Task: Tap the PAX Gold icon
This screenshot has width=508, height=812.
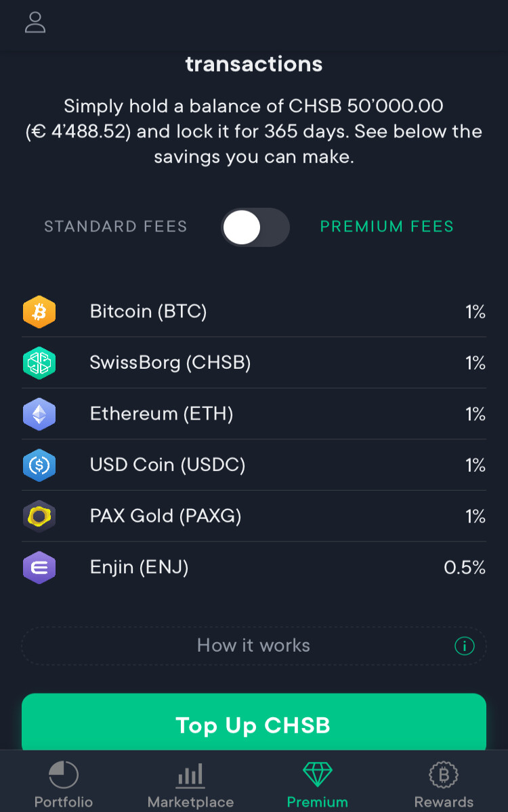Action: click(39, 517)
